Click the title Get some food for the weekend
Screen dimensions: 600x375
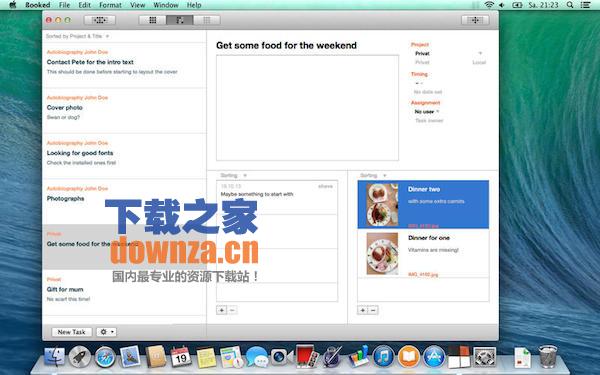point(286,46)
